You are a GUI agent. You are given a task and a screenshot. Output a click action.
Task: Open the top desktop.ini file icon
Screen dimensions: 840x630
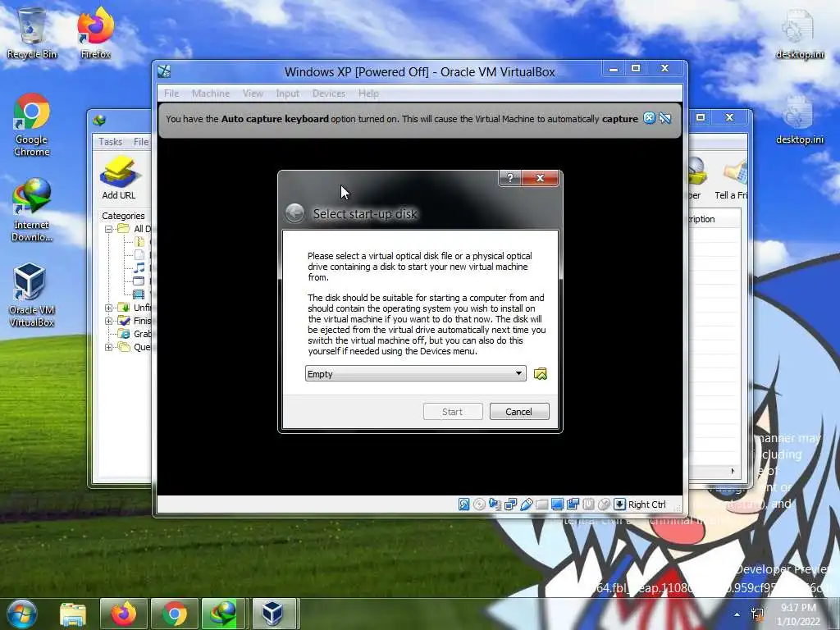click(800, 33)
